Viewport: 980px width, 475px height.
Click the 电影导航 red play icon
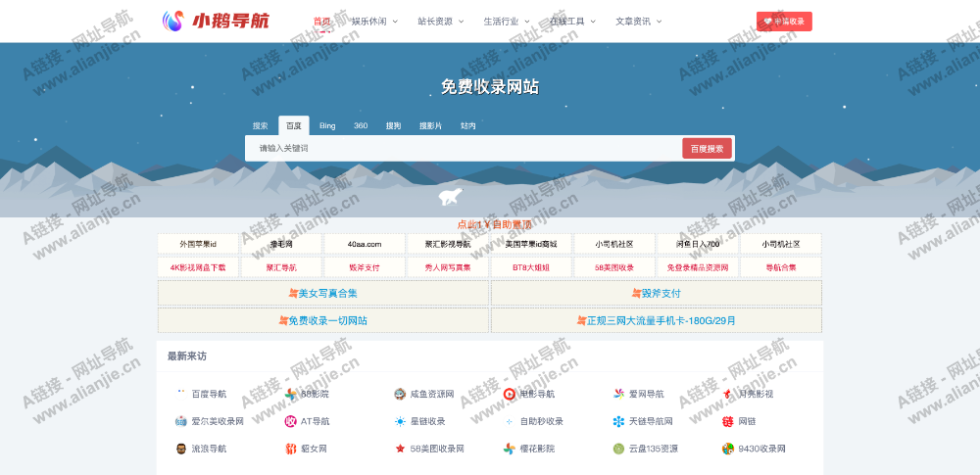pos(510,394)
